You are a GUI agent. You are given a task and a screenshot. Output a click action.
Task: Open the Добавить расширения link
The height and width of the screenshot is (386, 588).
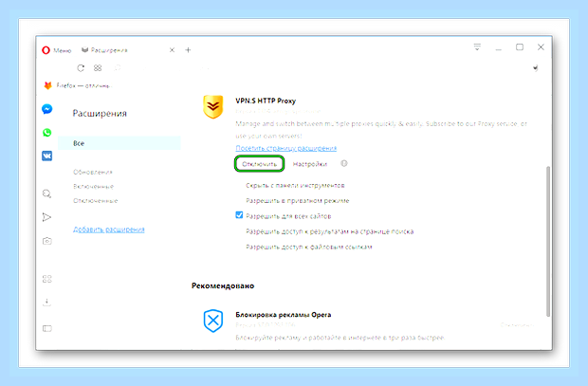[109, 230]
